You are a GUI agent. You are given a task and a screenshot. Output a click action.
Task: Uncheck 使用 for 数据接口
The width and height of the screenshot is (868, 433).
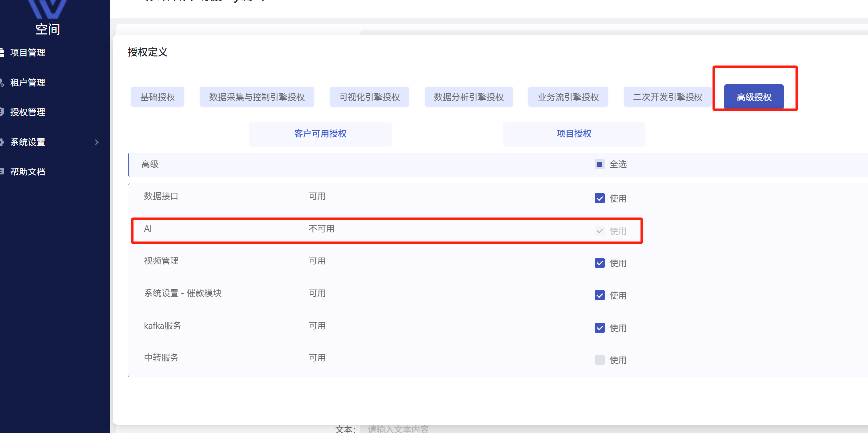click(x=600, y=198)
